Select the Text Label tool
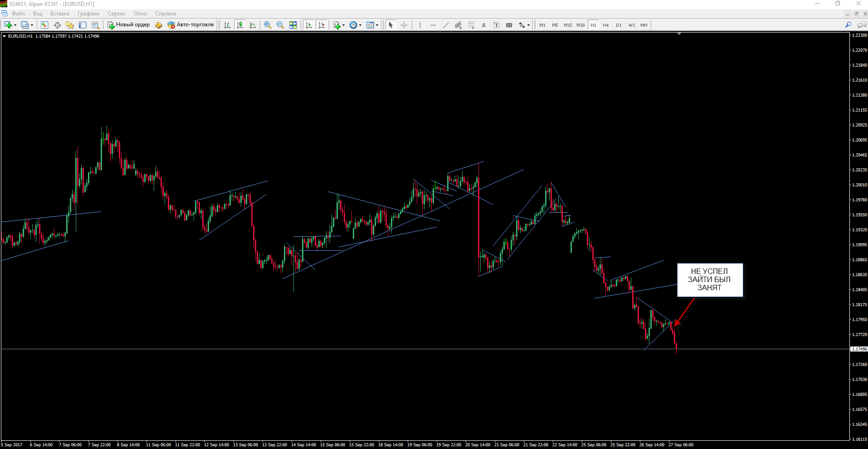This screenshot has height=449, width=868. [x=496, y=25]
